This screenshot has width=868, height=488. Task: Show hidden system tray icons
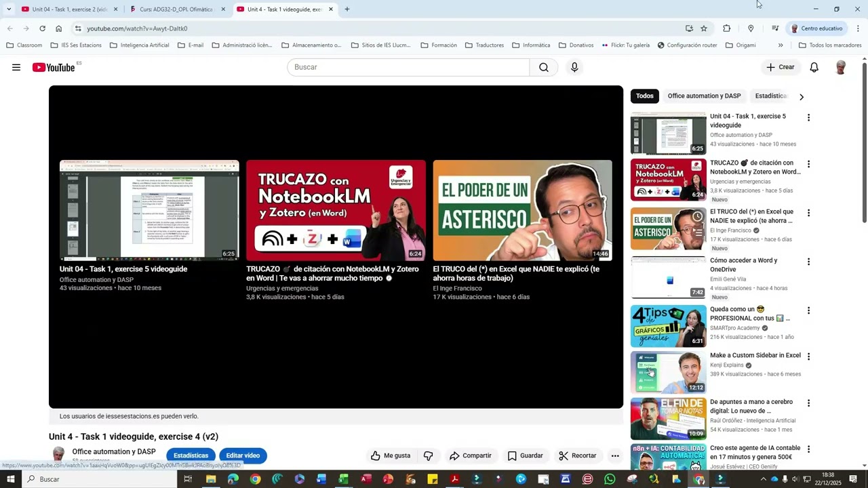coord(763,479)
